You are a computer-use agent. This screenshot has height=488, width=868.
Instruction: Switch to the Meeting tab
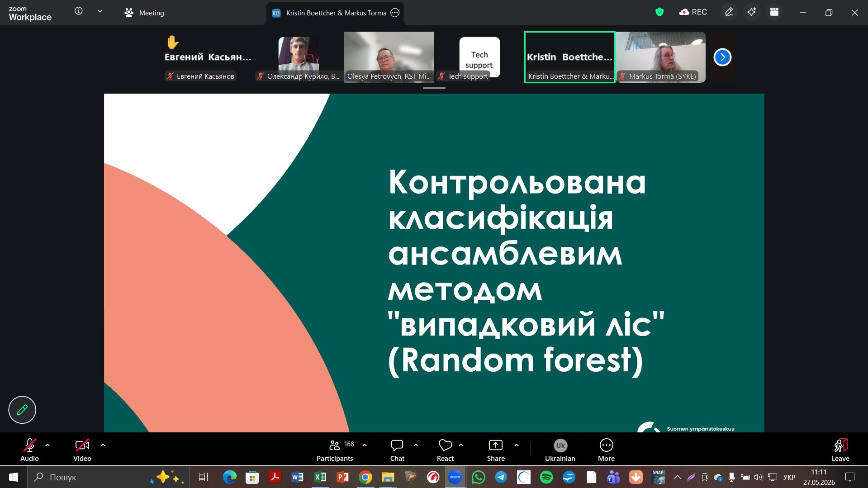click(144, 13)
